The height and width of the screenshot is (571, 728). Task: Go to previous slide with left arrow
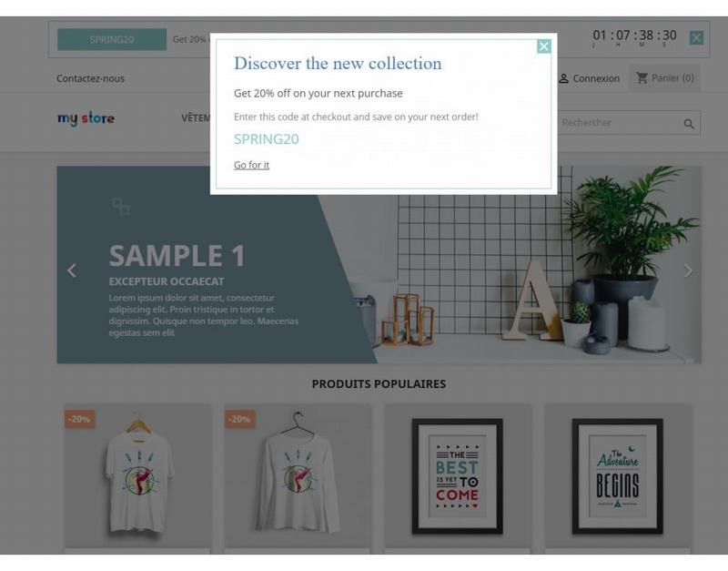pyautogui.click(x=72, y=270)
